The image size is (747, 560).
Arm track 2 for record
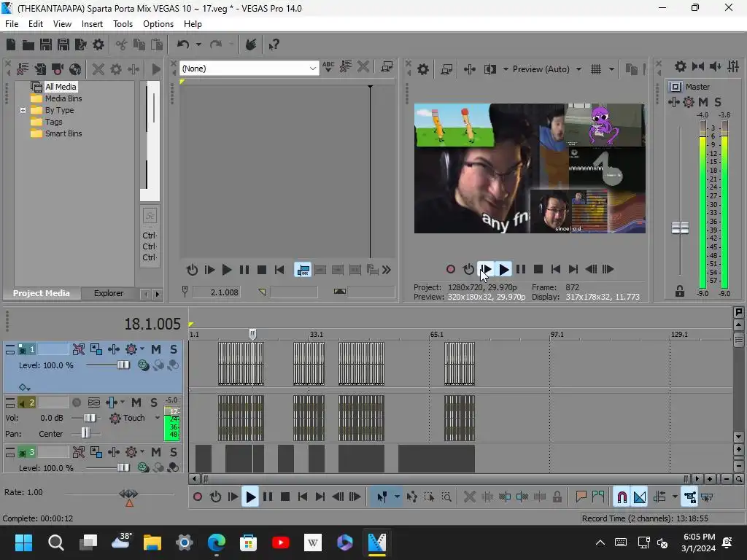point(76,402)
